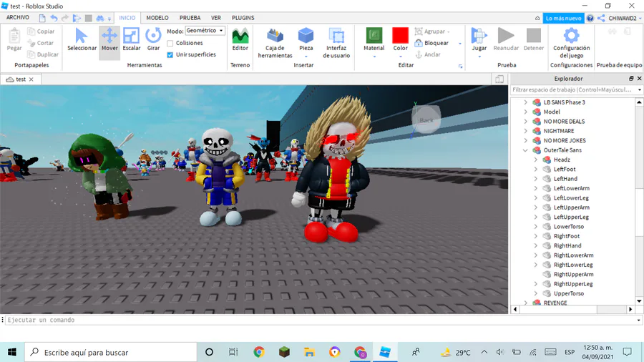The height and width of the screenshot is (362, 644).
Task: Open the help question mark icon
Action: [x=590, y=18]
